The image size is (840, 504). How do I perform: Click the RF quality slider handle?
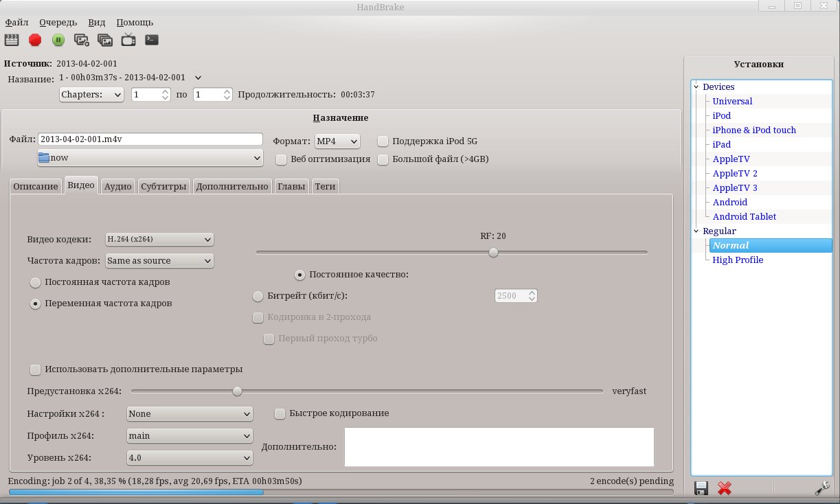point(493,252)
